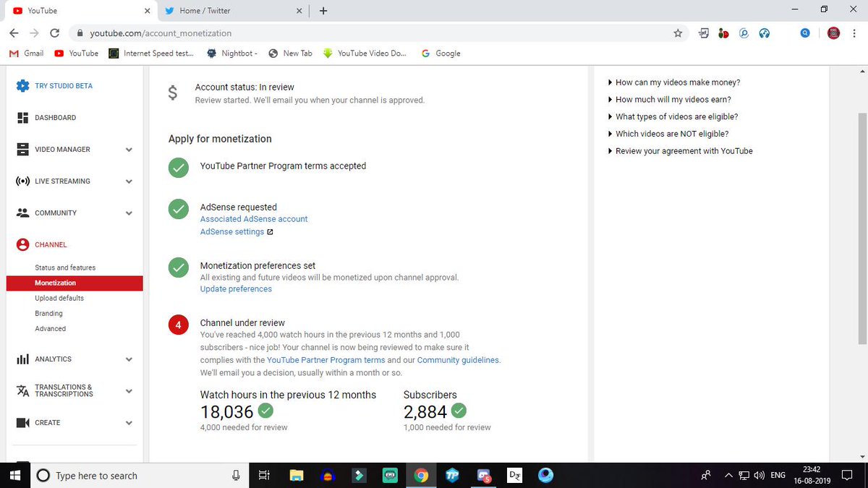
Task: Open File Explorer from the taskbar
Action: click(x=296, y=475)
